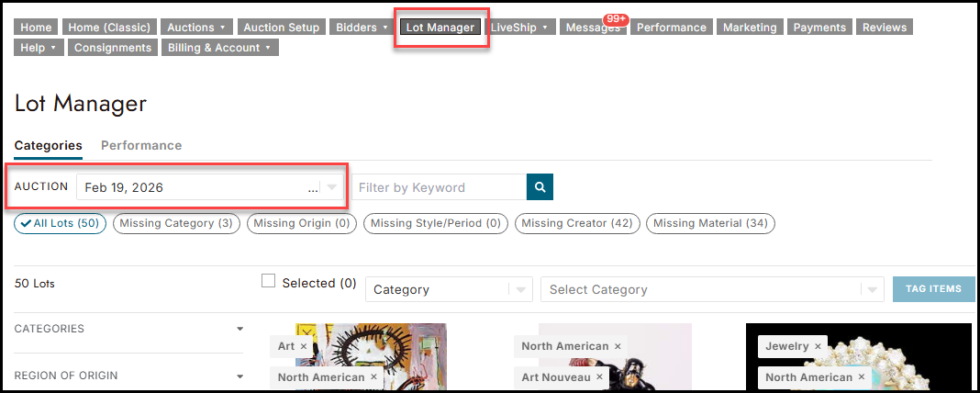Expand the Region of Origin section

tap(128, 376)
